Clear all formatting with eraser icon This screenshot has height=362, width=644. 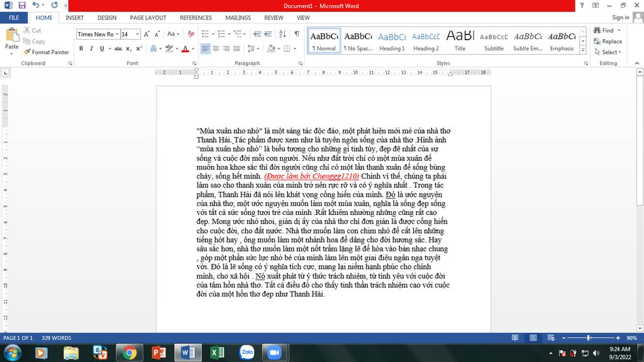point(191,34)
